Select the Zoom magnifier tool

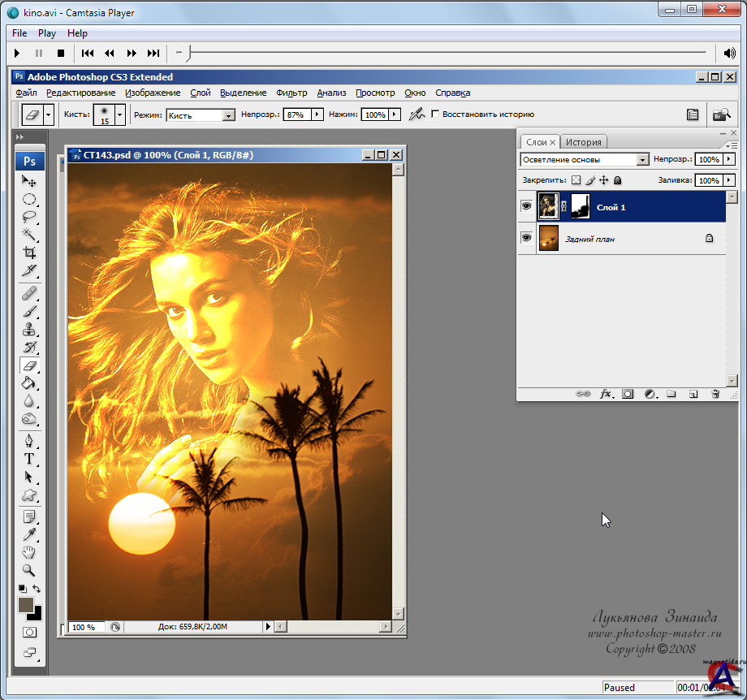29,570
